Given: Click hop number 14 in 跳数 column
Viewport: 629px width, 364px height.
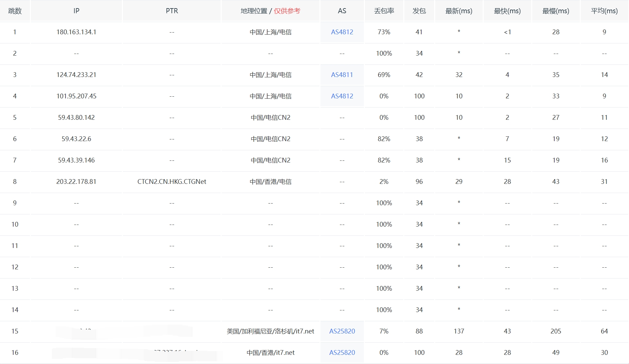Looking at the screenshot, I should pyautogui.click(x=15, y=310).
